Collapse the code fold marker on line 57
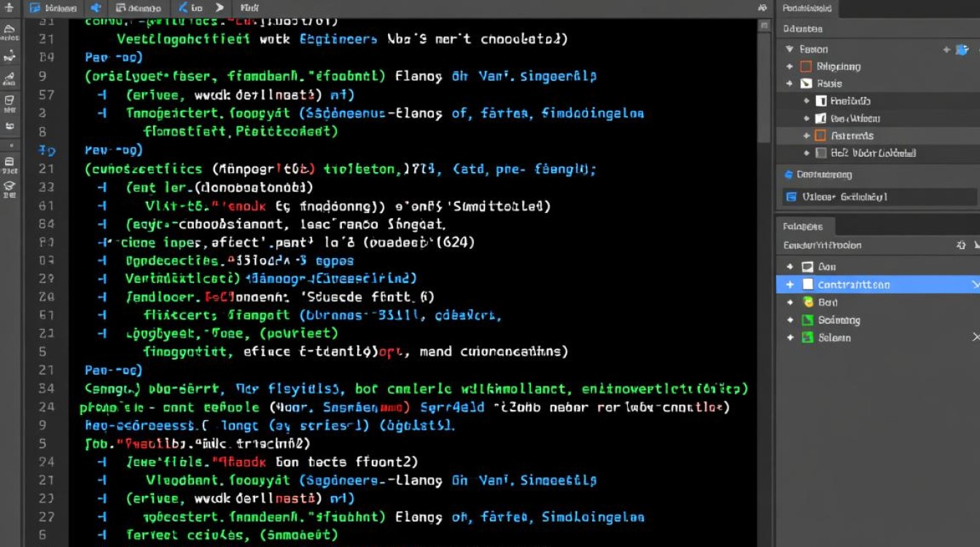Screen dimensions: 980x547 coord(101,95)
